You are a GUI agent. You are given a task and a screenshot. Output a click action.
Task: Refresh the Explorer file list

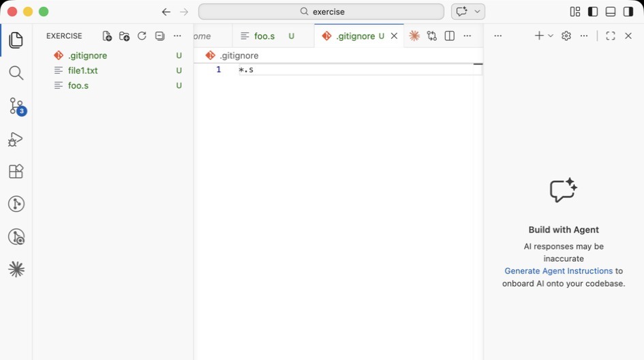[x=142, y=36]
